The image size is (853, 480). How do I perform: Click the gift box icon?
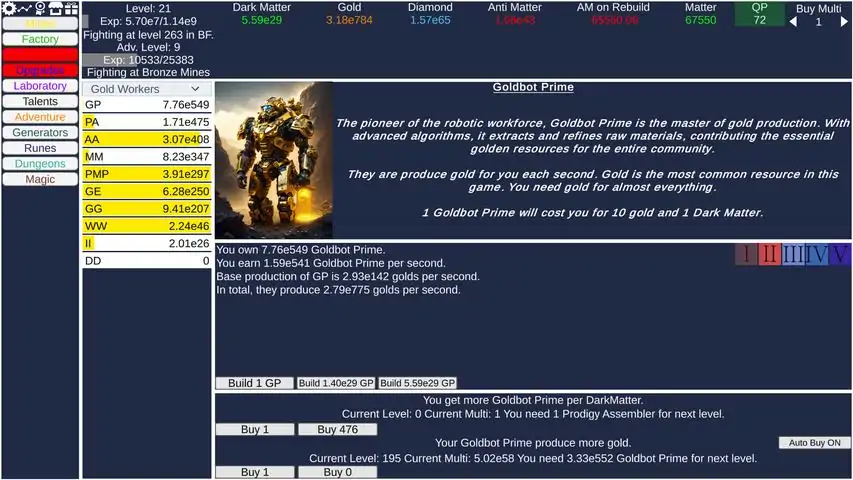coord(72,7)
